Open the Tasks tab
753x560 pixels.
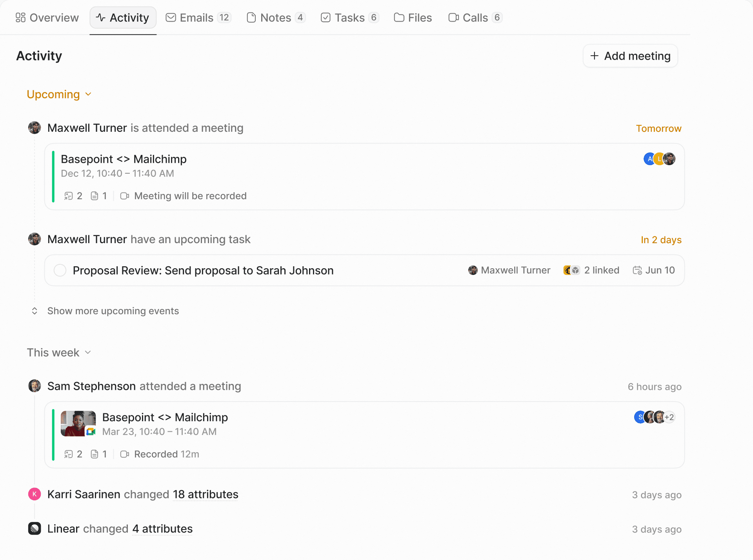point(349,18)
